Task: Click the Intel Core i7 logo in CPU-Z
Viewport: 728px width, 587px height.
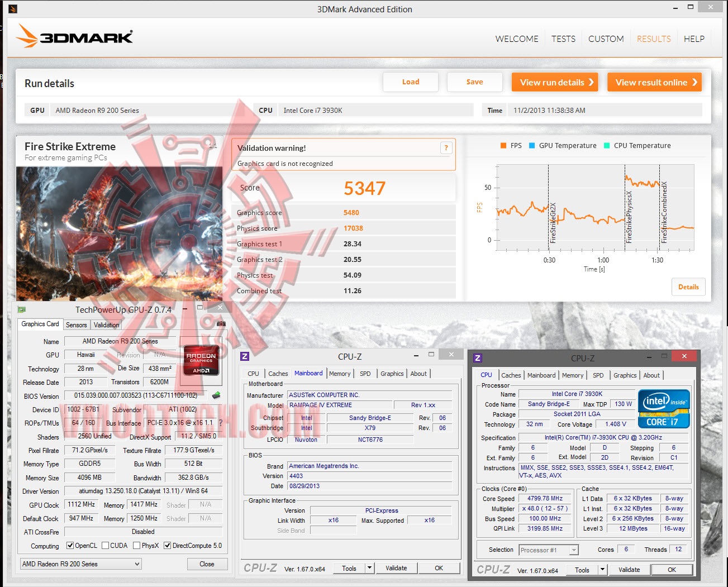Action: tap(664, 409)
